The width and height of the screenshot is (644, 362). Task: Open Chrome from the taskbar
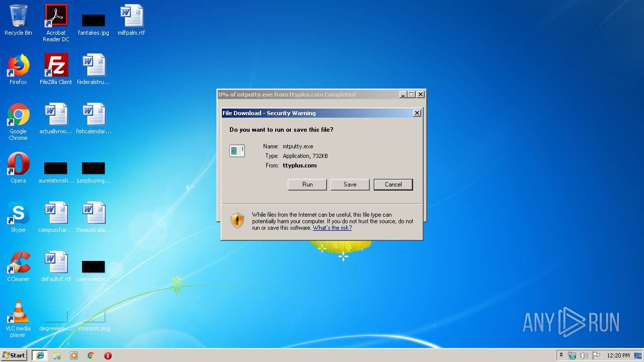tap(91, 355)
